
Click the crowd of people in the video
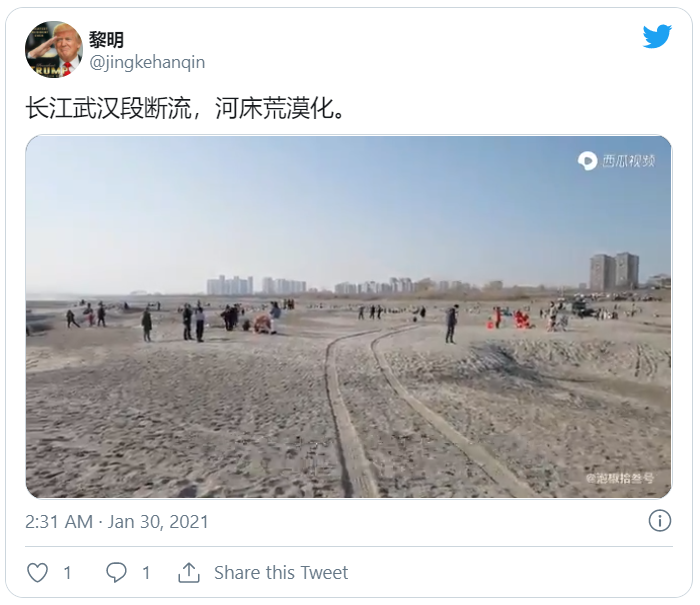179,319
